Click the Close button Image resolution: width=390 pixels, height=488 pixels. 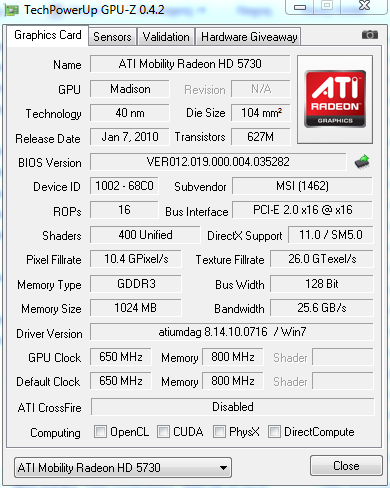pyautogui.click(x=346, y=466)
